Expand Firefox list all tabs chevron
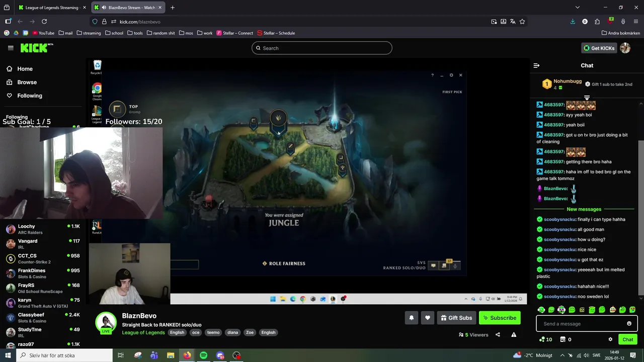 [578, 8]
